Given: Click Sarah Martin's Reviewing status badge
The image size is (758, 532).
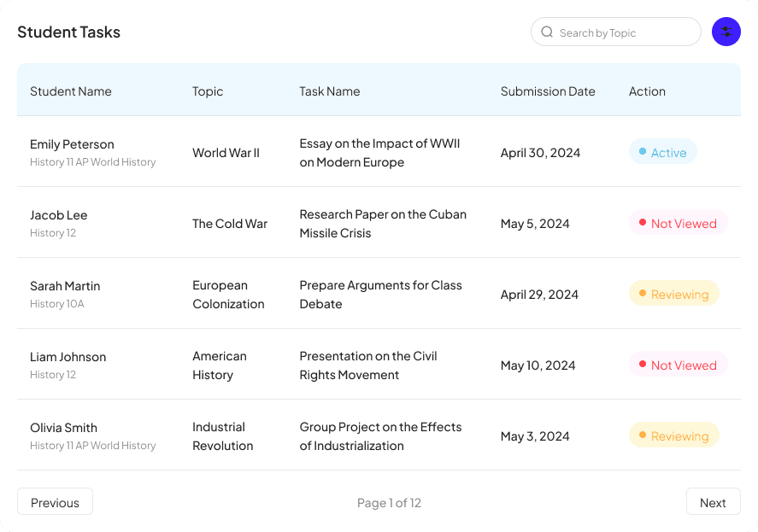Looking at the screenshot, I should (674, 295).
